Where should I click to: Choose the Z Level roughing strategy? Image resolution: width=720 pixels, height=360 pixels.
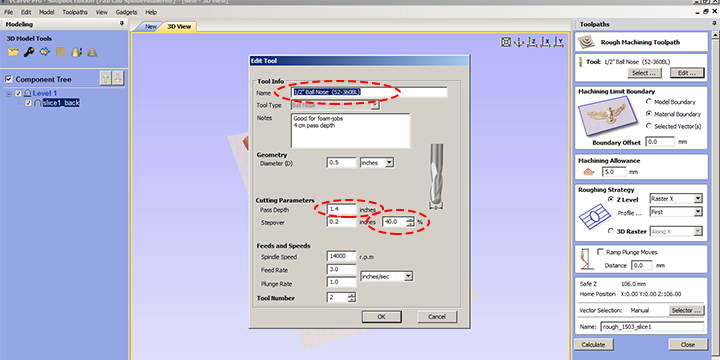pos(611,199)
